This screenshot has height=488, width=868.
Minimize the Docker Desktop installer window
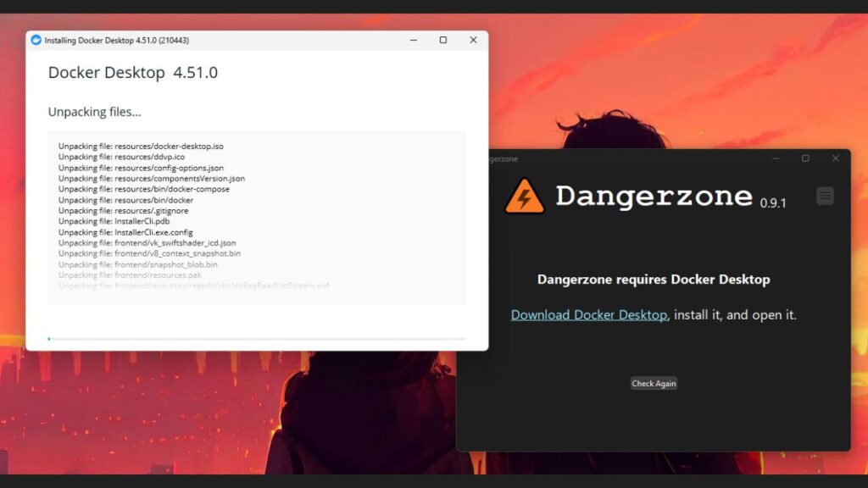[x=413, y=40]
